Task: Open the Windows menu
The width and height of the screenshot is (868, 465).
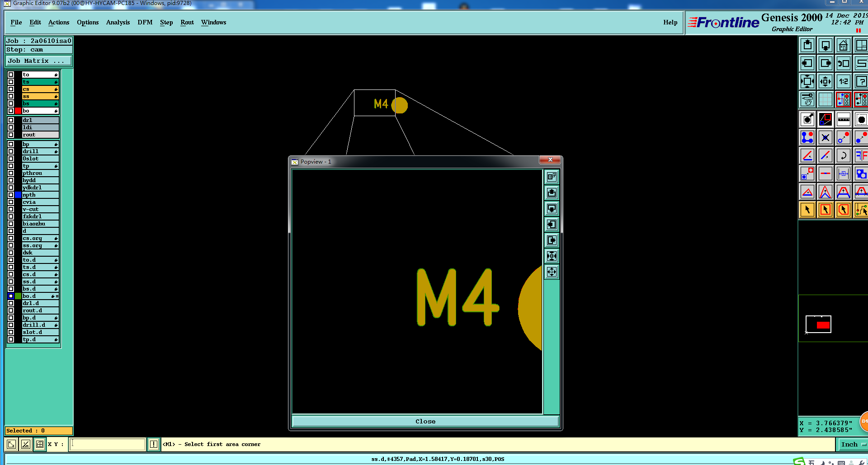Action: 214,23
